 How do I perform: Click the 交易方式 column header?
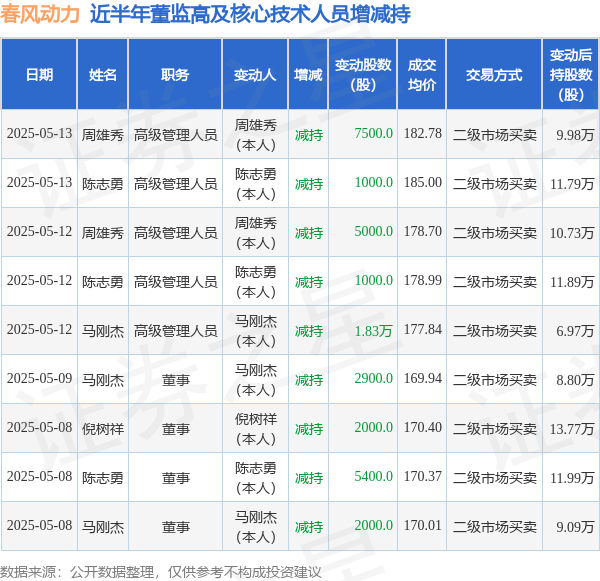tap(494, 75)
